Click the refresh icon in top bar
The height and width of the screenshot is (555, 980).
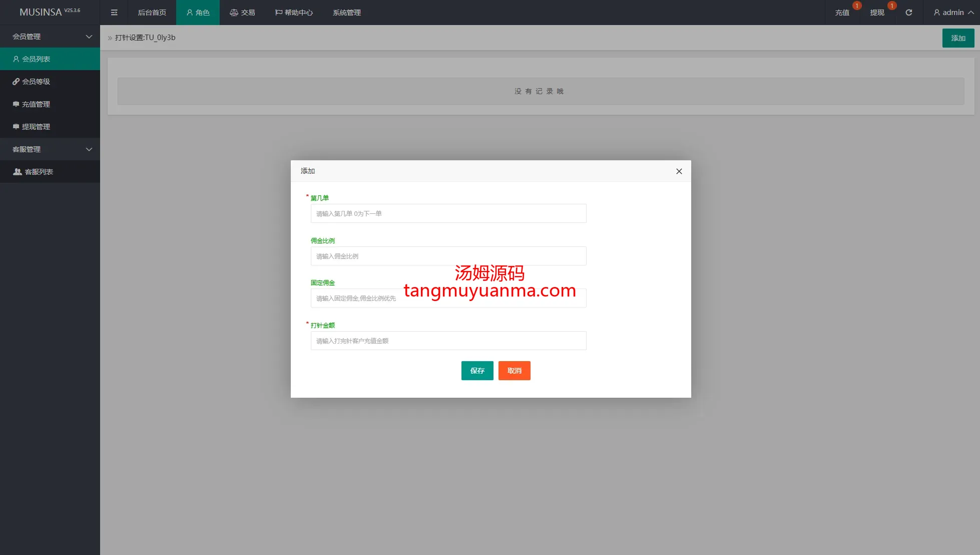coord(908,13)
